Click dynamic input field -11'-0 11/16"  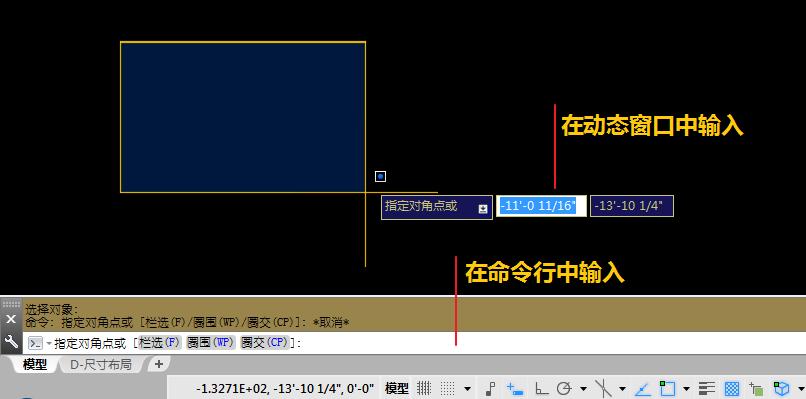pos(541,206)
